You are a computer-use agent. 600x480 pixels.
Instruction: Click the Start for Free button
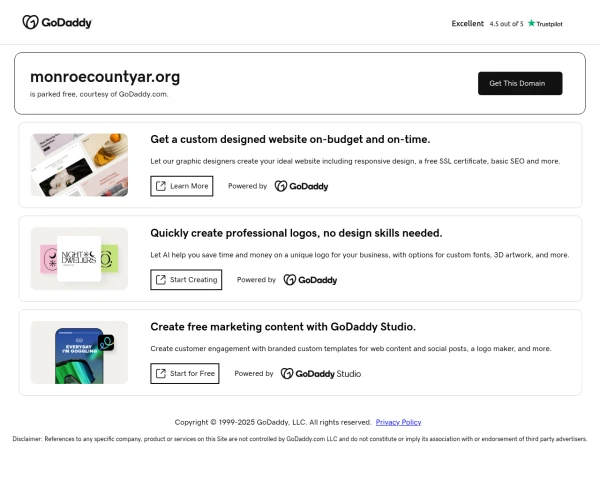[185, 373]
